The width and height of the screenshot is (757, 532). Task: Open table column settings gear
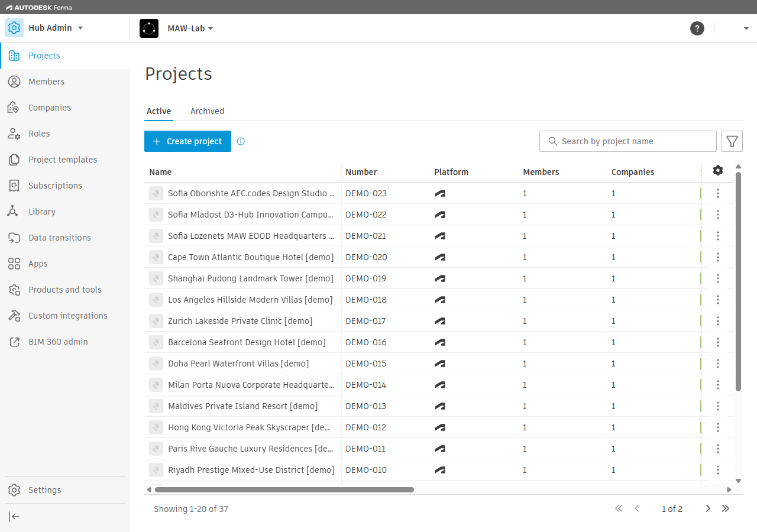[718, 170]
